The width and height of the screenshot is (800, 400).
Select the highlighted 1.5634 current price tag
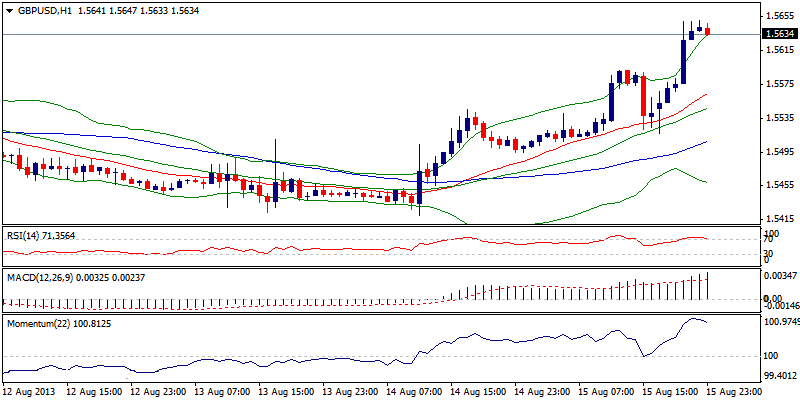778,34
